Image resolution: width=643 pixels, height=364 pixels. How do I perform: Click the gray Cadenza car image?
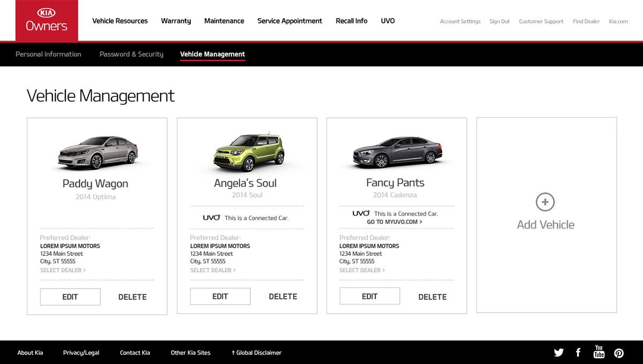[397, 152]
